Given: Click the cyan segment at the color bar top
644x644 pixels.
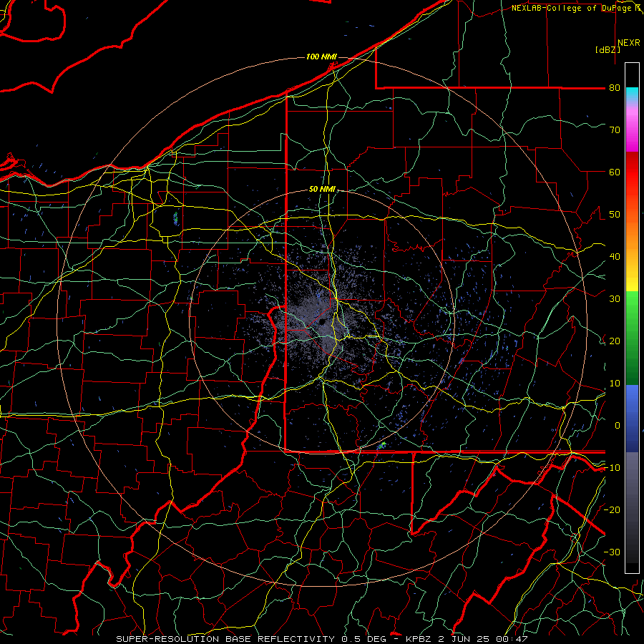Looking at the screenshot, I should 632,94.
